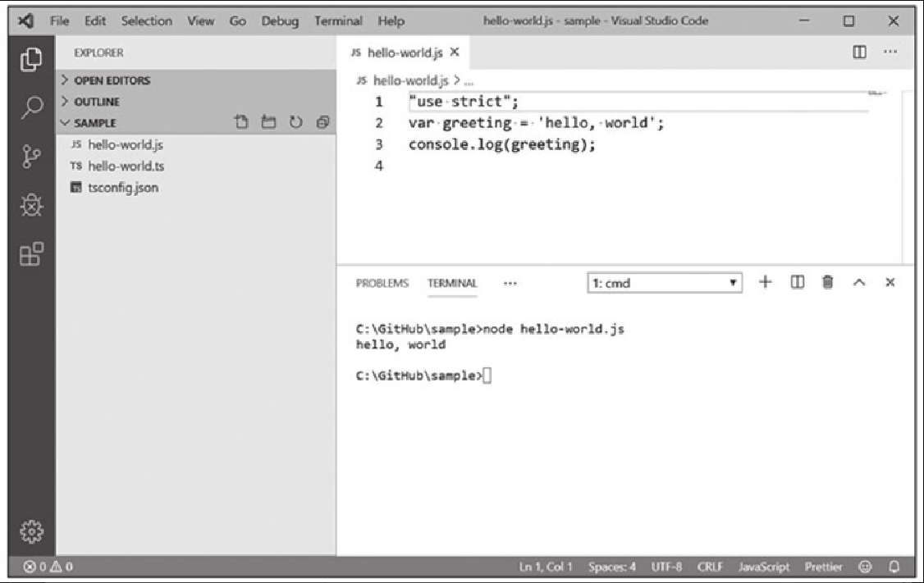924x583 pixels.
Task: Open the Debug view bug icon
Action: (x=31, y=205)
